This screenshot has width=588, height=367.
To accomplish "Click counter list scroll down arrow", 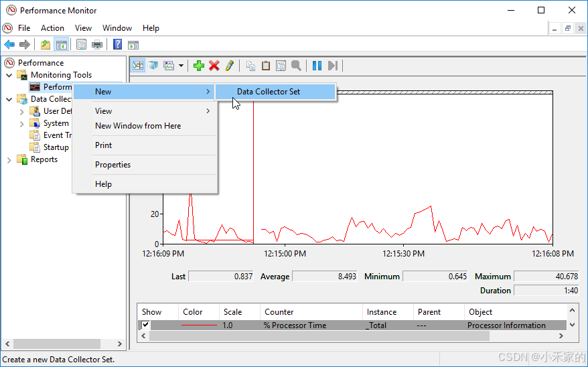I will (x=572, y=325).
